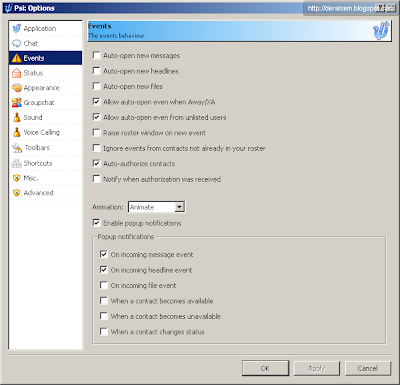Click the Appearance palette icon
This screenshot has width=400, height=385.
pos(17,88)
